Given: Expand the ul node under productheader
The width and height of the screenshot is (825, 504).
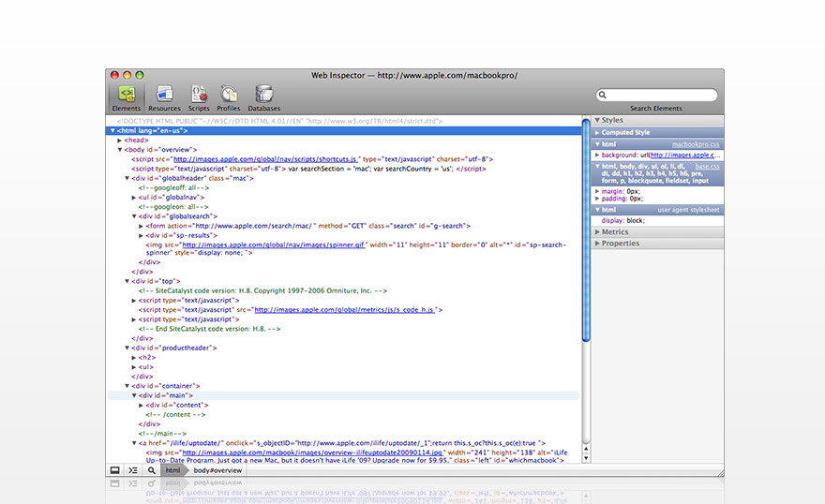Looking at the screenshot, I should 134,367.
